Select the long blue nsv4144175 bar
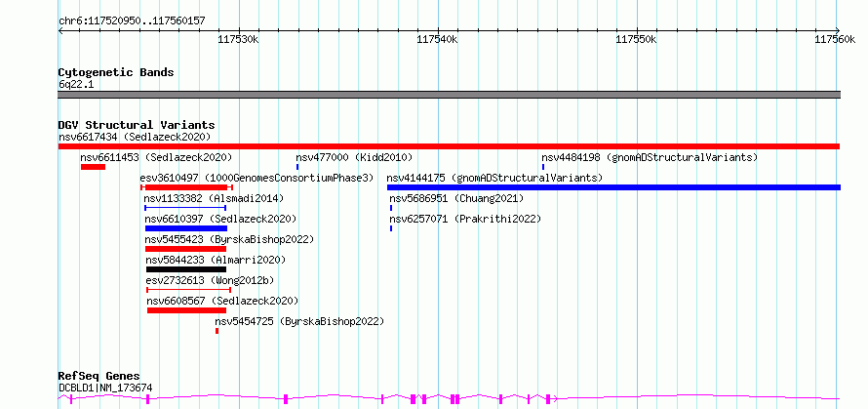Image resolution: width=868 pixels, height=409 pixels. click(613, 187)
